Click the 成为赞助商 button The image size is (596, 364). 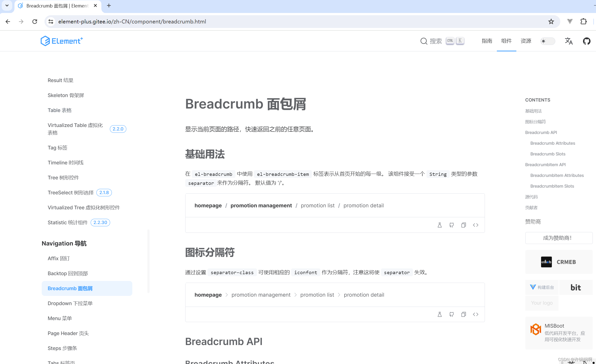559,238
